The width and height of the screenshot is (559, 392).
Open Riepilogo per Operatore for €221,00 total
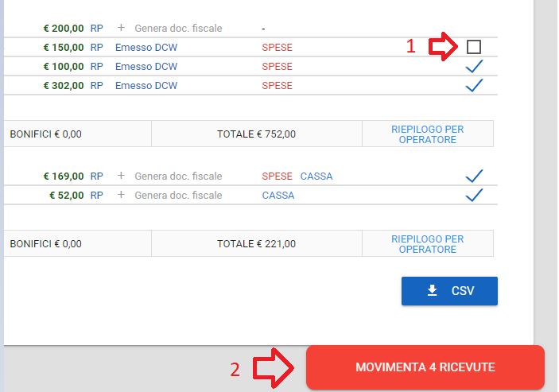coord(427,244)
